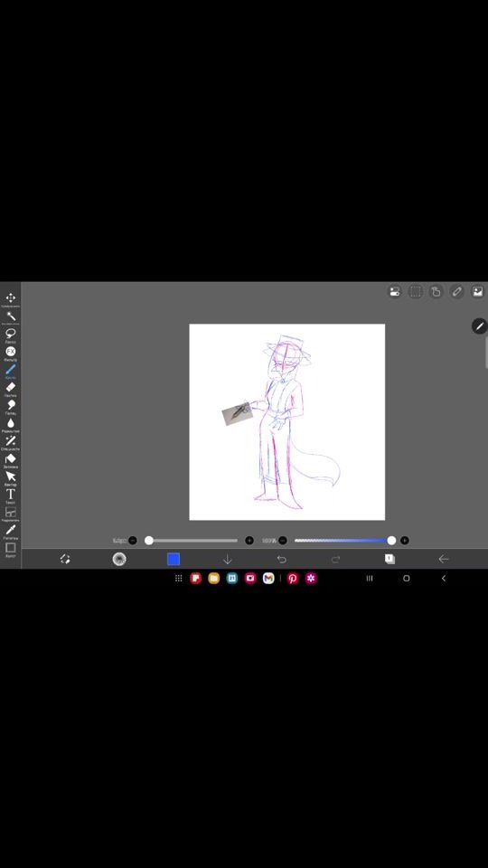Open Gmail from the taskbar
The image size is (488, 868).
click(268, 578)
